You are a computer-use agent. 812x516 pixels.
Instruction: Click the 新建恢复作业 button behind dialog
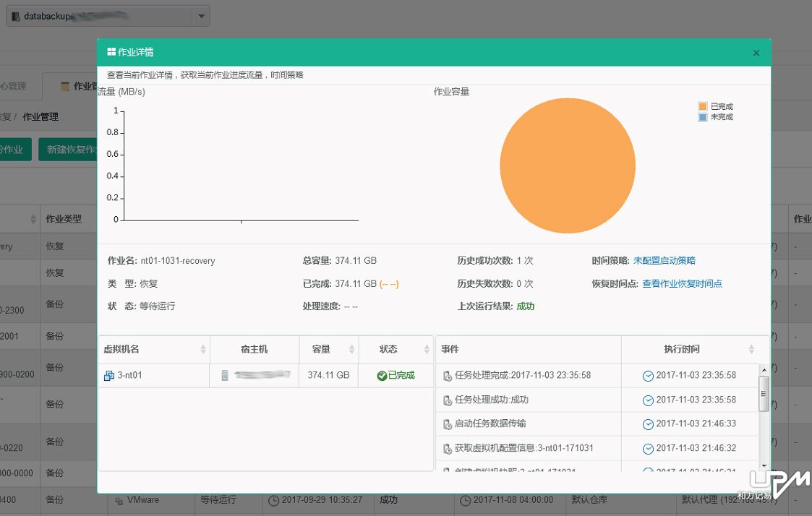pos(68,150)
